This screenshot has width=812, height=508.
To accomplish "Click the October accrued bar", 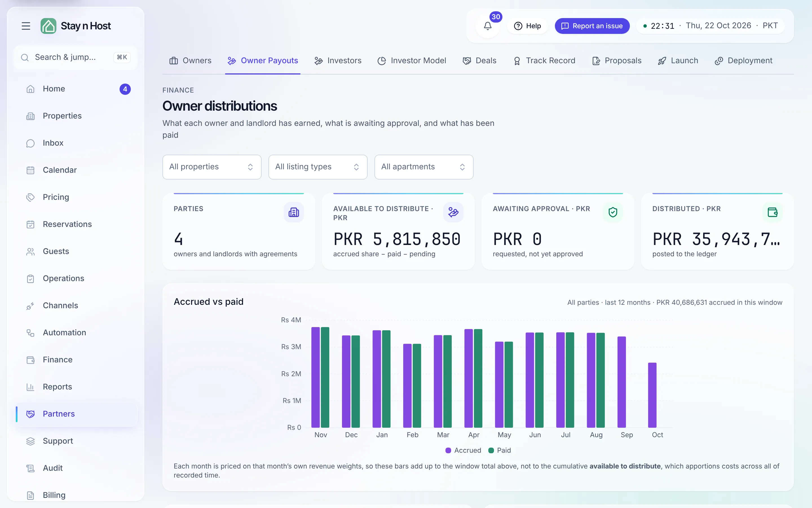I will click(x=652, y=395).
